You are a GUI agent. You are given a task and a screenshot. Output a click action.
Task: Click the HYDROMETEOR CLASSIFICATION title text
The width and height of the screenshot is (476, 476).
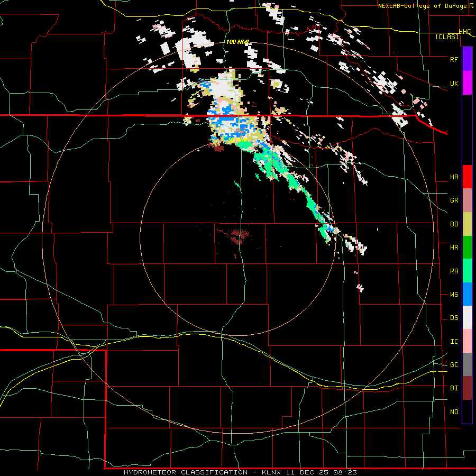click(x=186, y=472)
